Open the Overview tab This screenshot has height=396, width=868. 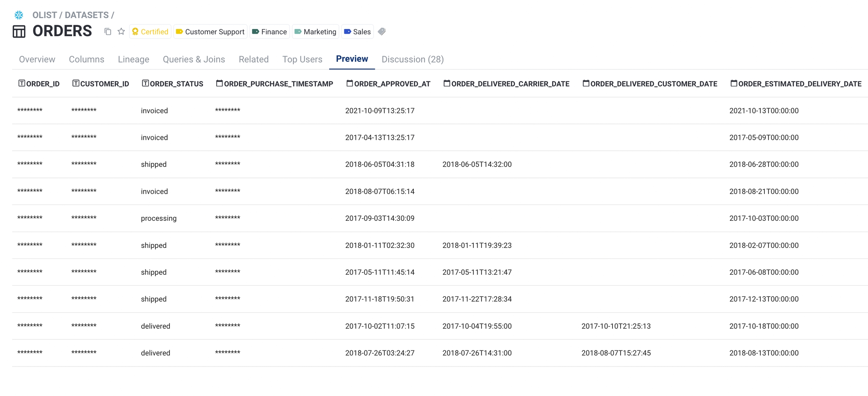point(37,59)
